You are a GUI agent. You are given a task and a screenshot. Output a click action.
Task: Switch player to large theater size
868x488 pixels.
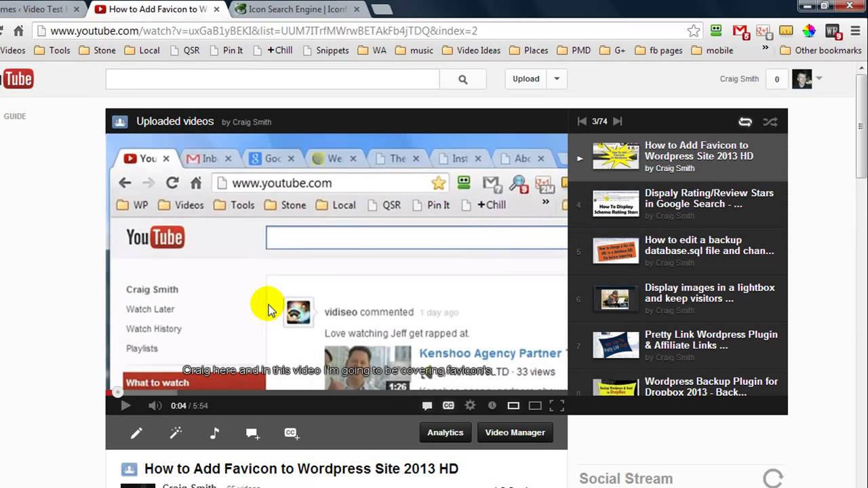(535, 405)
